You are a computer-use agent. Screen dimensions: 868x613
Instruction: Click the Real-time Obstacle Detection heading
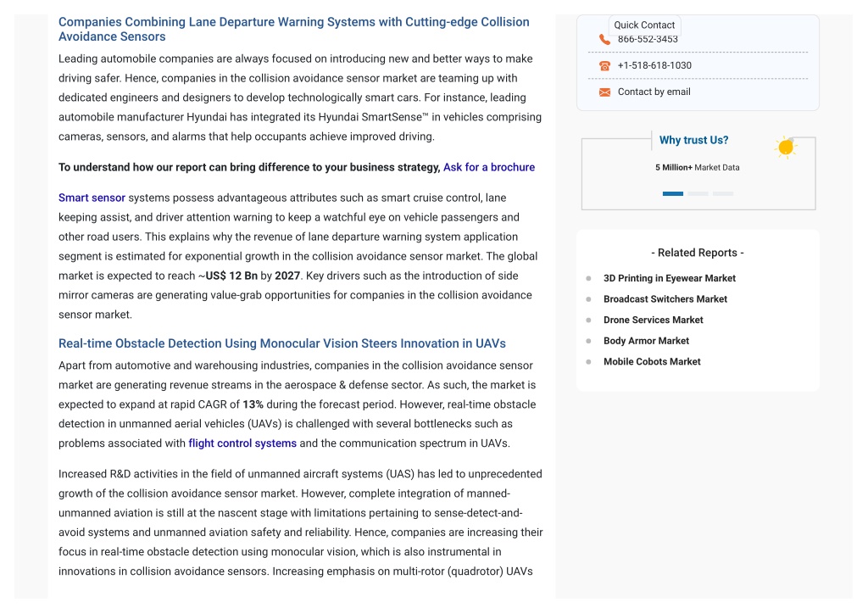click(281, 343)
